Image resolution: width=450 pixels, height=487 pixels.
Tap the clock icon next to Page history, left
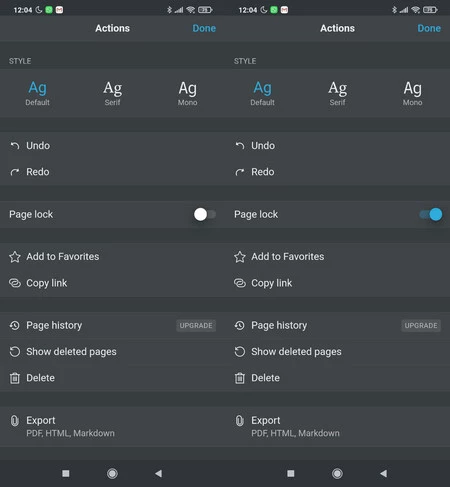(x=15, y=325)
